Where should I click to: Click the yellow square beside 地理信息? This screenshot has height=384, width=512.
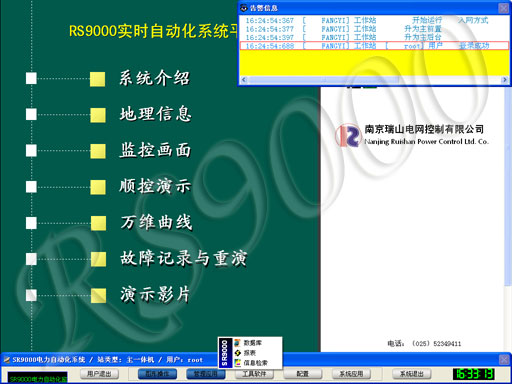point(98,115)
